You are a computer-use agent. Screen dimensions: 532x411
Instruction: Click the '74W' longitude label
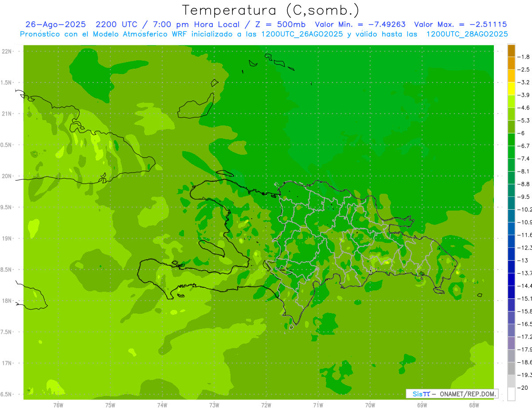click(x=162, y=405)
